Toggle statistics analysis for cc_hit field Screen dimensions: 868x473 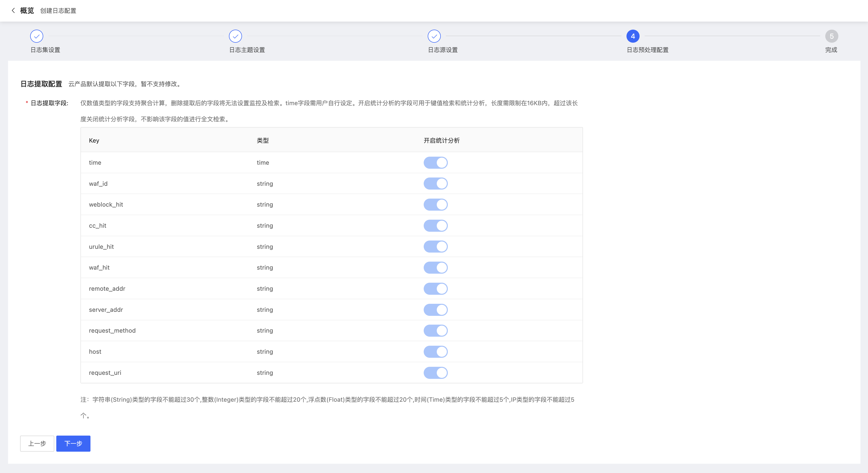click(x=435, y=225)
